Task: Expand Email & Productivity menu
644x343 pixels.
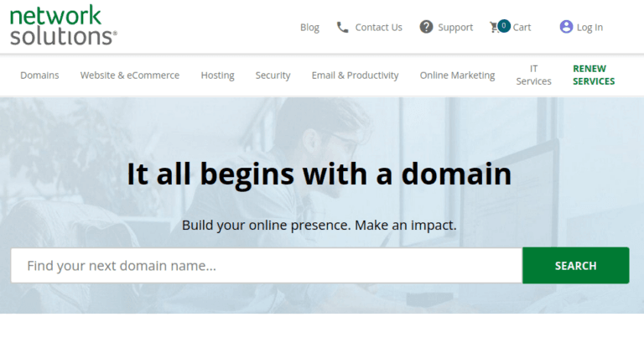Action: pos(355,75)
